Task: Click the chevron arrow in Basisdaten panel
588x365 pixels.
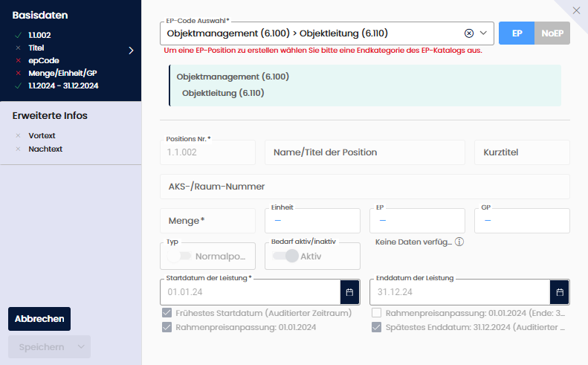Action: (131, 51)
